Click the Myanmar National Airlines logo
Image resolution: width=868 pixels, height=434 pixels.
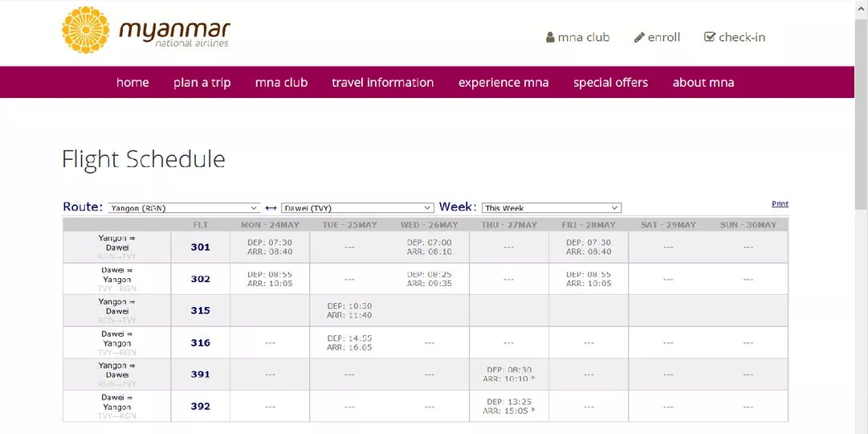click(x=146, y=30)
